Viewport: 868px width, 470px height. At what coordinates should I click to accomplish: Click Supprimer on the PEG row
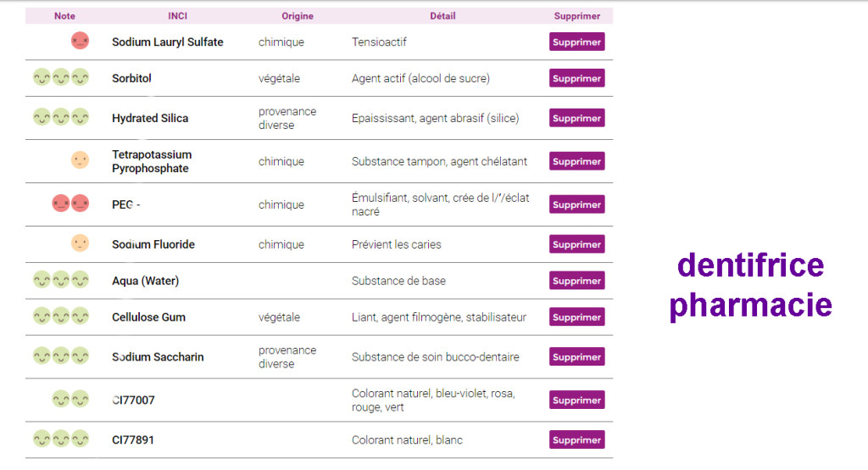click(576, 204)
